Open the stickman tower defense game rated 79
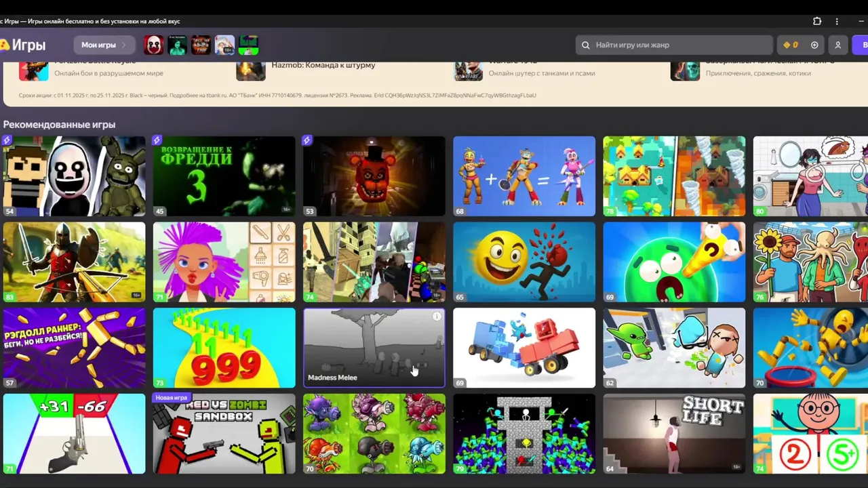The image size is (868, 488). click(x=524, y=434)
